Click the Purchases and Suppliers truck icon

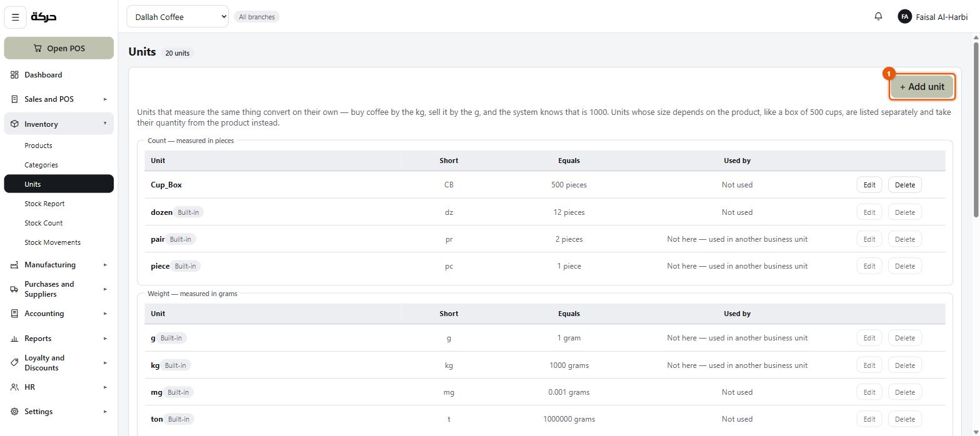pos(14,289)
